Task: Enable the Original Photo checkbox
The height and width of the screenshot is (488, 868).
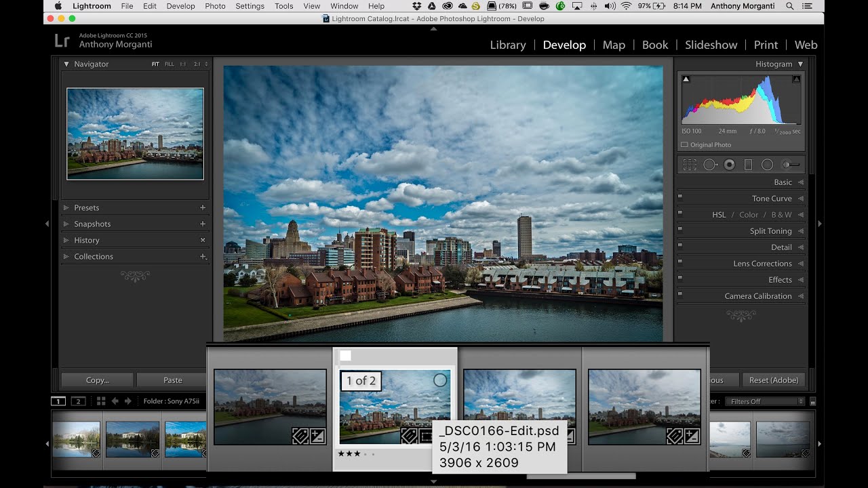Action: point(684,145)
